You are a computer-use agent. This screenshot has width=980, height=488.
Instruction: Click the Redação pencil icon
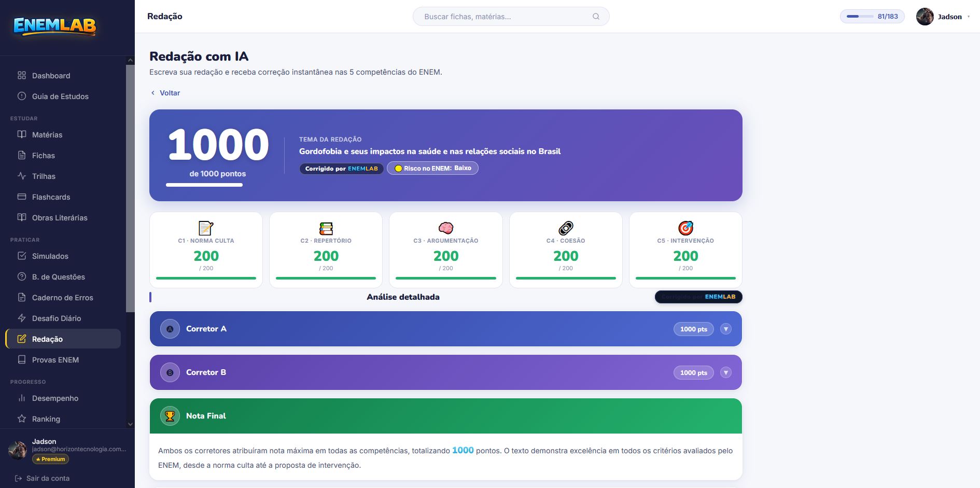[22, 339]
